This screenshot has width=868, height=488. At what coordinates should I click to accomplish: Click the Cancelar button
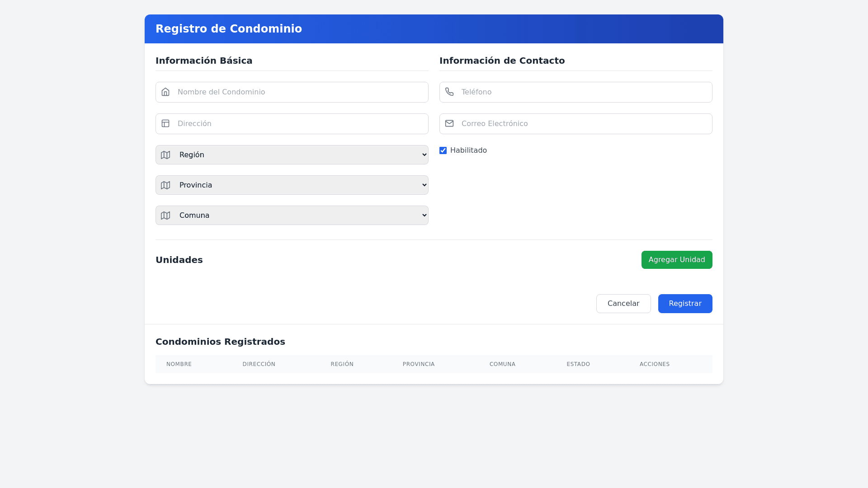pos(623,304)
